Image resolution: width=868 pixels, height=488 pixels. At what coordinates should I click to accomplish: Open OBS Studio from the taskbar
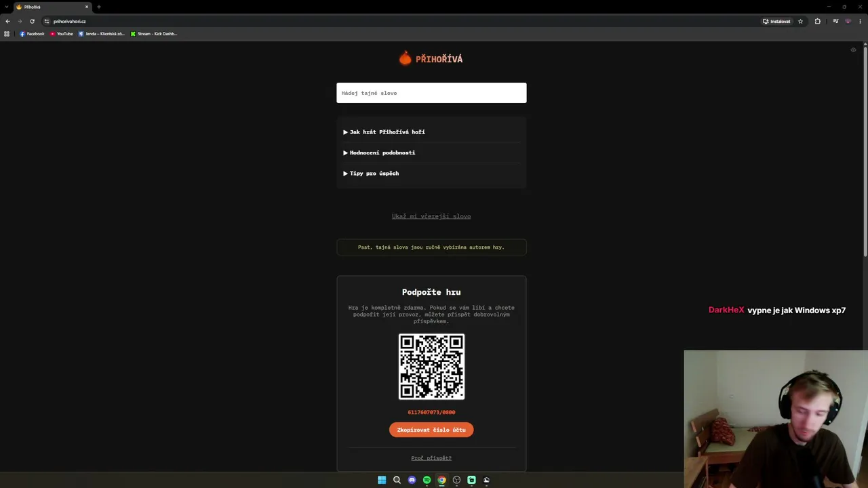[x=456, y=480]
